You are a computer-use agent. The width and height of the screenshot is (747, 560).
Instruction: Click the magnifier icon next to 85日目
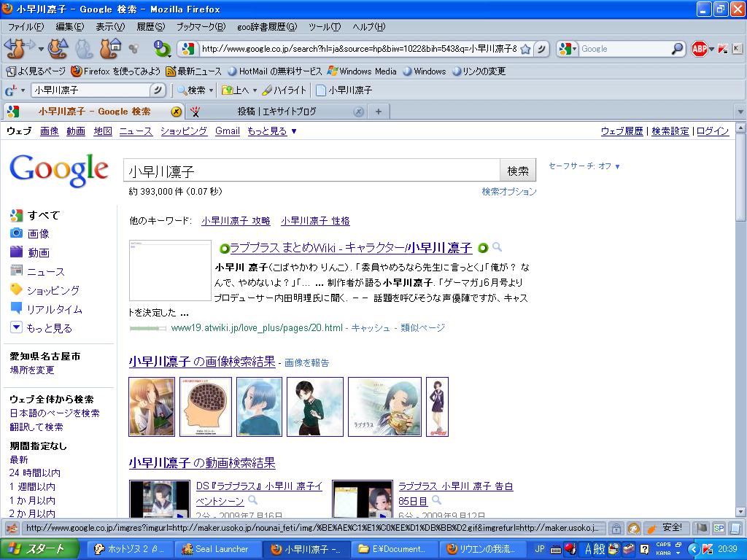[x=436, y=499]
